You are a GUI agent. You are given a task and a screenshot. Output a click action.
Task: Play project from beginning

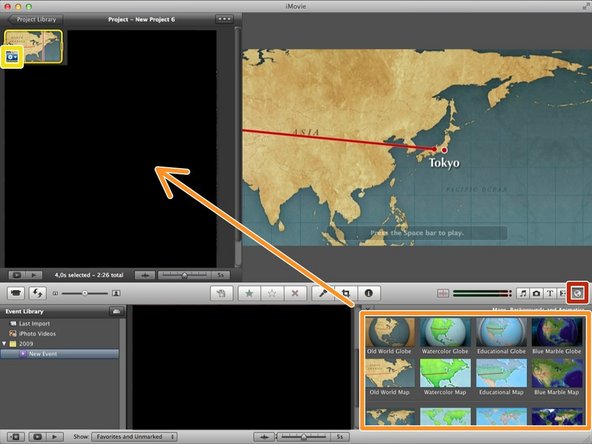tap(34, 275)
